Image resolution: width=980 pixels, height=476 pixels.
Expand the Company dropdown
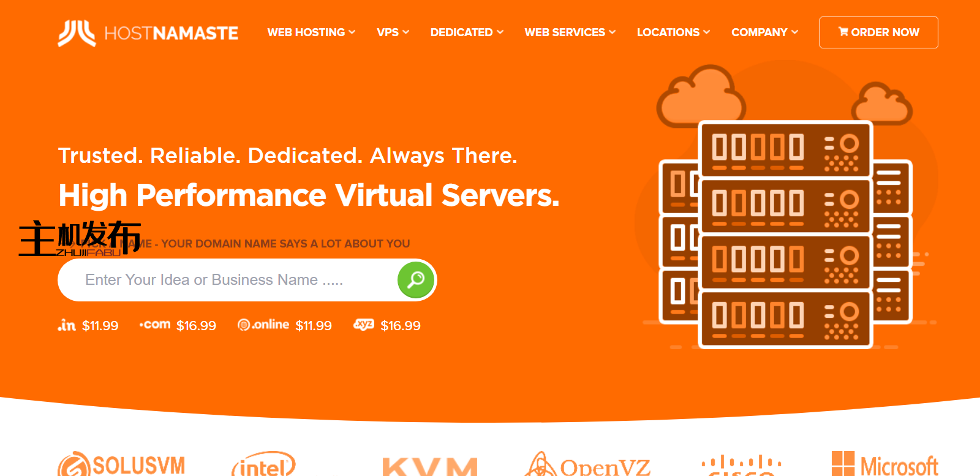point(764,32)
